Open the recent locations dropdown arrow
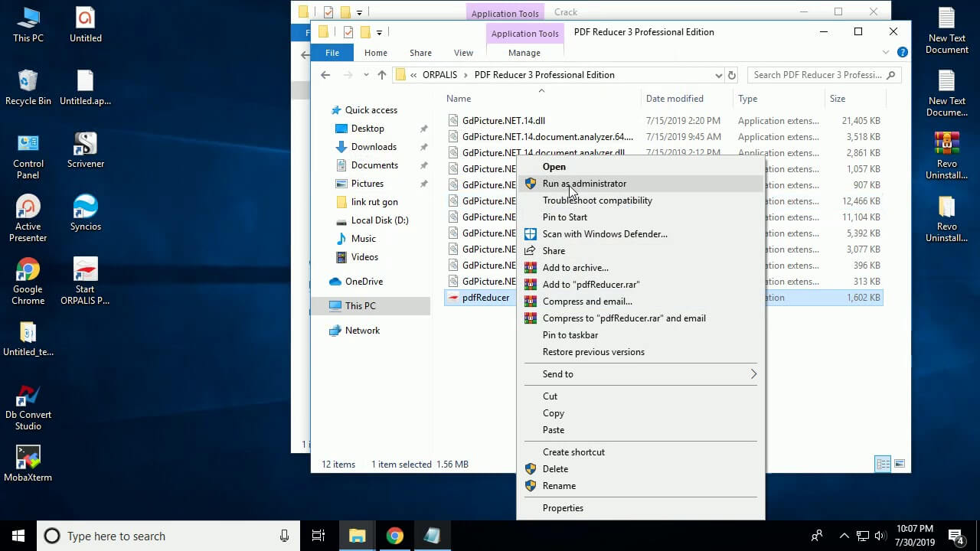 coord(366,75)
